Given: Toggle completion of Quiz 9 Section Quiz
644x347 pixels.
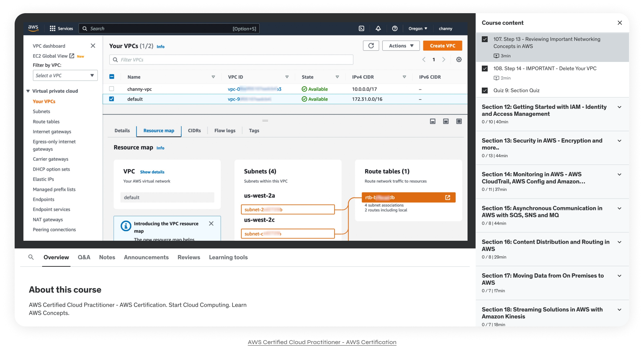Looking at the screenshot, I should tap(485, 91).
